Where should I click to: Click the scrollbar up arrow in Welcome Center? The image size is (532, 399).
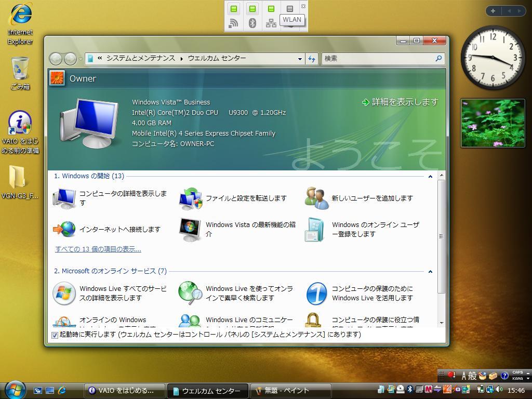(442, 176)
